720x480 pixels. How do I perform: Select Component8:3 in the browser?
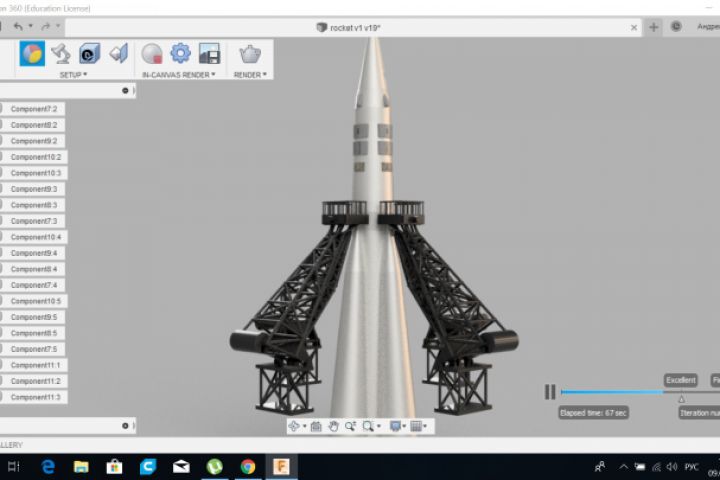(32, 205)
